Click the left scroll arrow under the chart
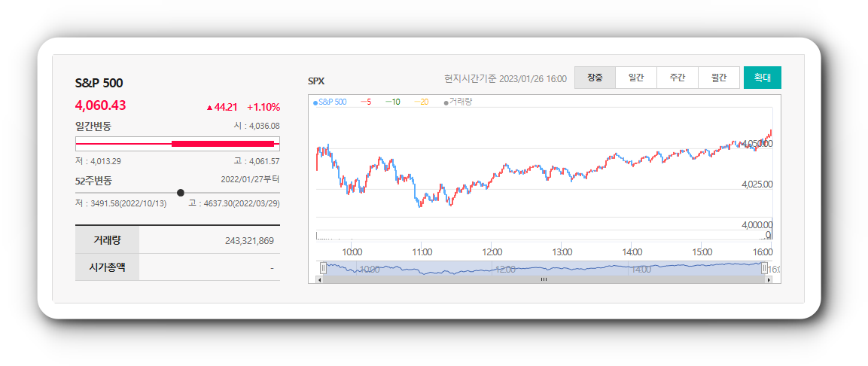The height and width of the screenshot is (366, 868). click(x=318, y=279)
